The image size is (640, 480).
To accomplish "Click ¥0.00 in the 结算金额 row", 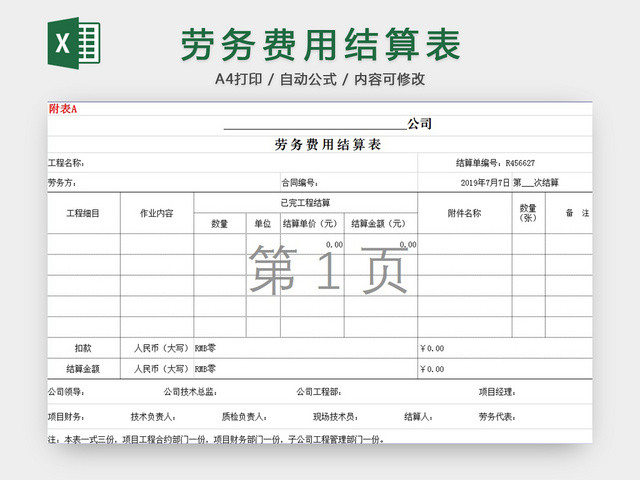I will (432, 369).
